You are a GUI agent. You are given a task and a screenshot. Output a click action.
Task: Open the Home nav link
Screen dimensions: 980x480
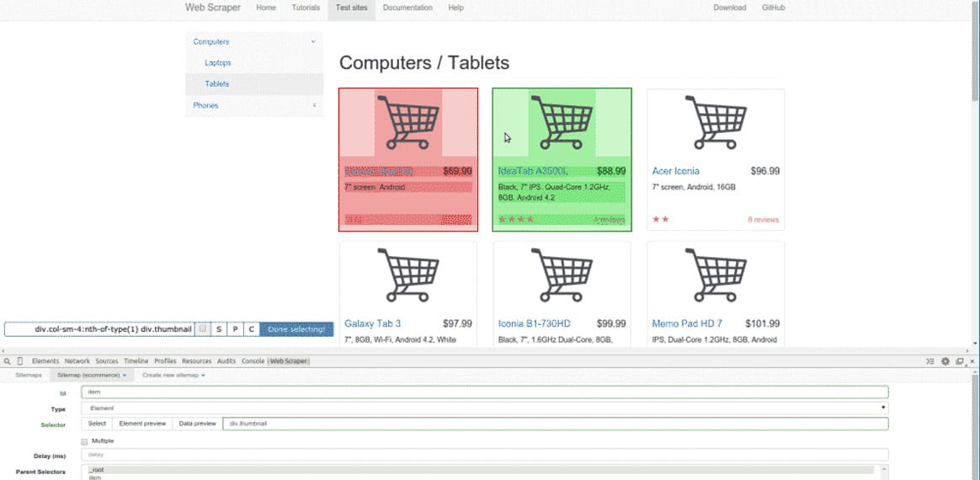click(265, 8)
